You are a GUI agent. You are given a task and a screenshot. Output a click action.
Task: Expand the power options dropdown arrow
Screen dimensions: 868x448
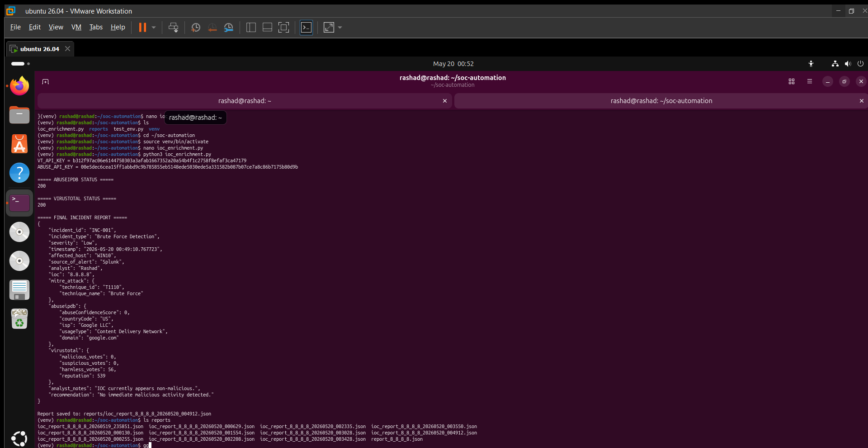(154, 28)
